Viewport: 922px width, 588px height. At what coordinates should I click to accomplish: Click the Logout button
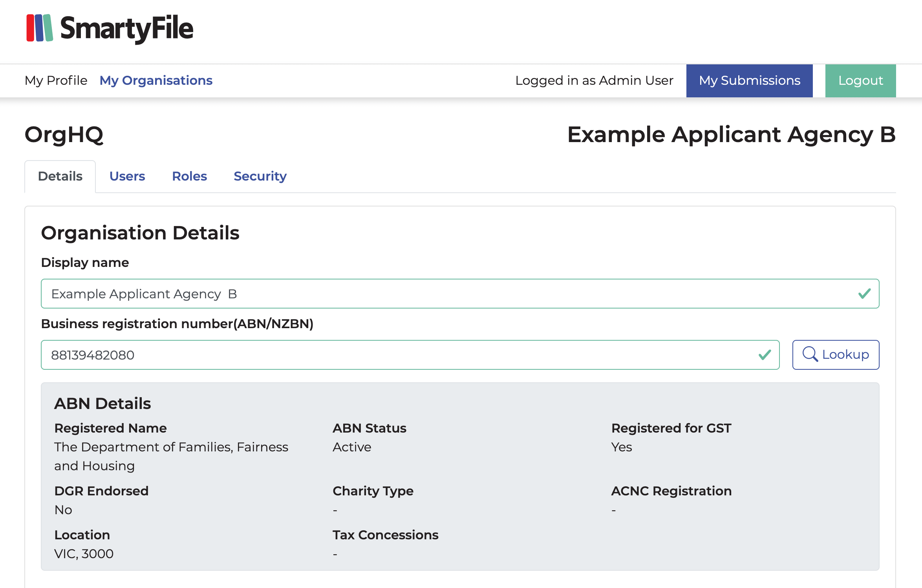coord(860,80)
